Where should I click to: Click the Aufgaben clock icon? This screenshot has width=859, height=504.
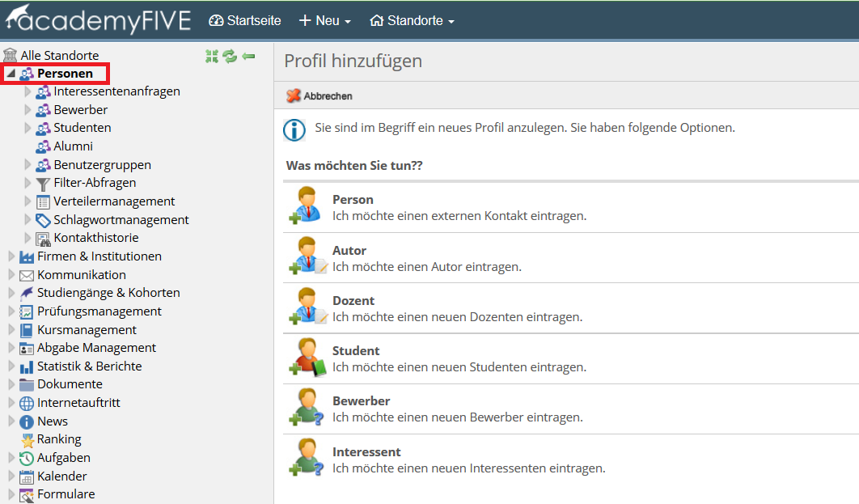[27, 459]
